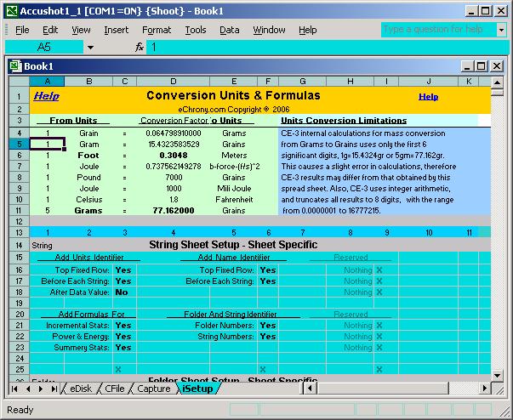Screen dimensions: 513x420
Task: Go to first sheet tab arrow
Action: 14,389
